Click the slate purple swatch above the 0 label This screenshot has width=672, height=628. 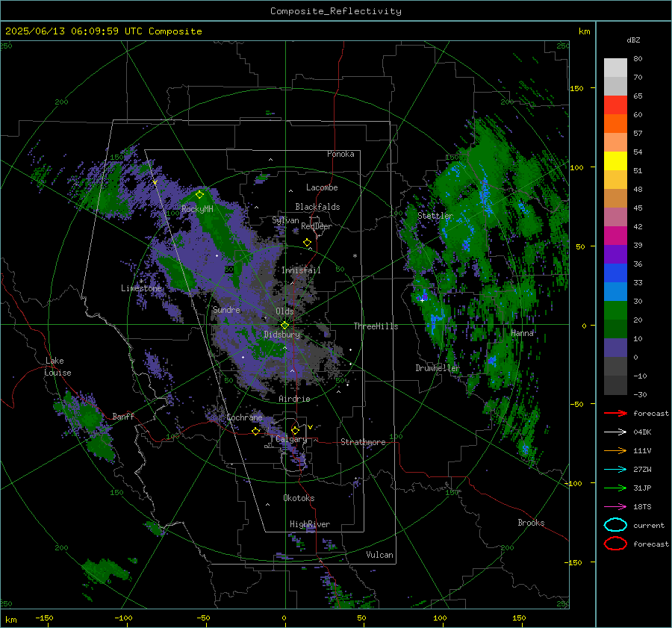[615, 347]
